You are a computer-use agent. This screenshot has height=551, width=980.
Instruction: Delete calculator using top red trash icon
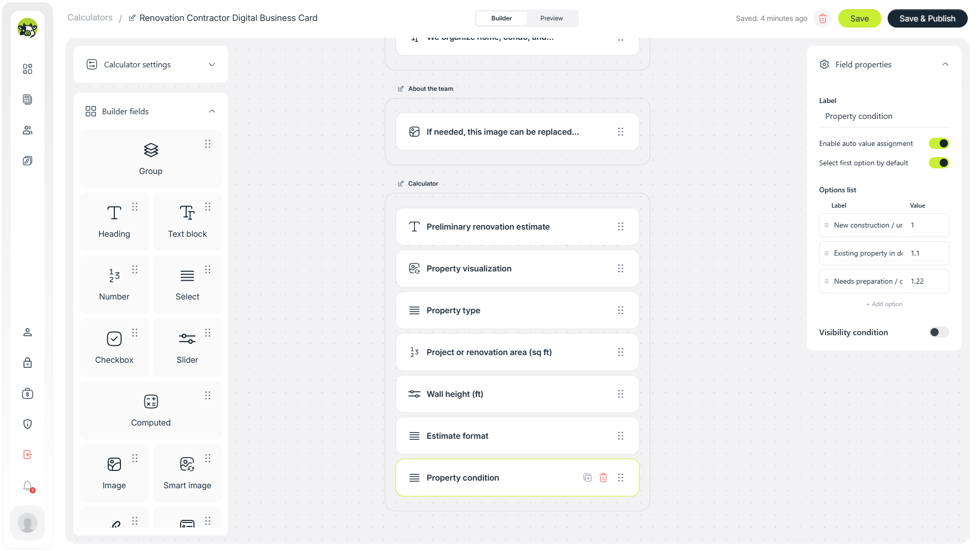click(823, 18)
